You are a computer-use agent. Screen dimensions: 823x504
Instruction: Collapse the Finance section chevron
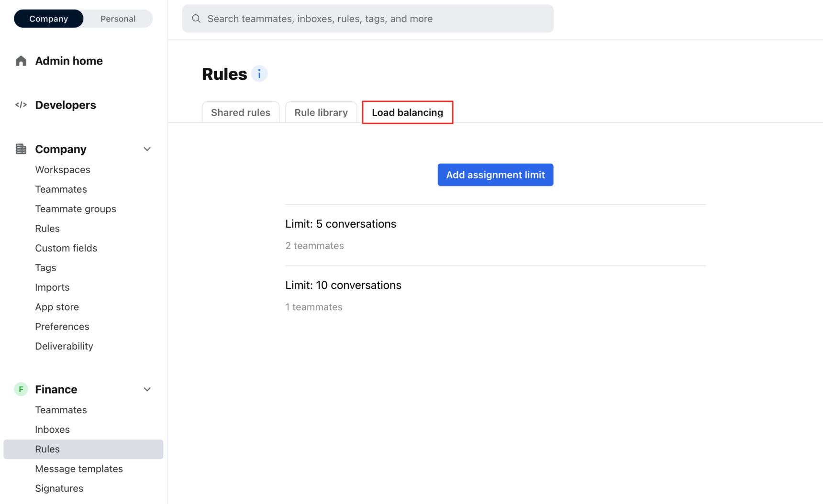(147, 389)
